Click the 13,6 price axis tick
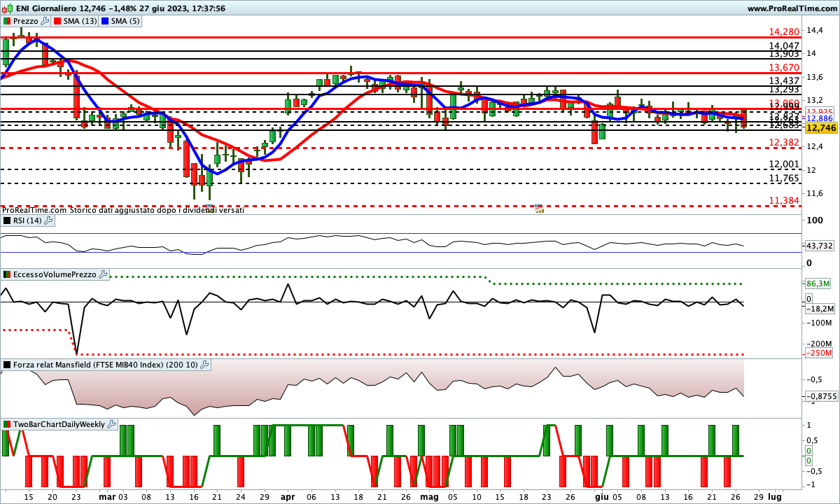Viewport: 840px width, 504px height. tap(814, 77)
